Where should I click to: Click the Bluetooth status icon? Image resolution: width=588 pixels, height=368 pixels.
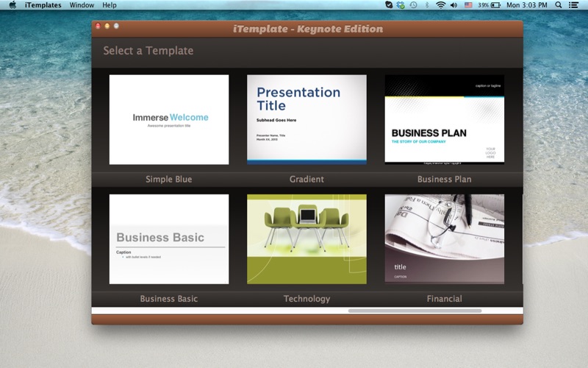coord(427,5)
